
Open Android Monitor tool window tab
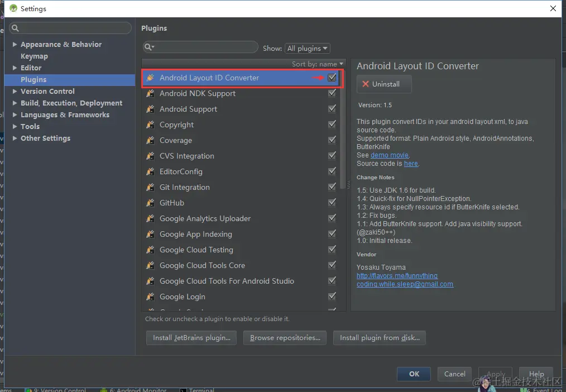pyautogui.click(x=133, y=389)
